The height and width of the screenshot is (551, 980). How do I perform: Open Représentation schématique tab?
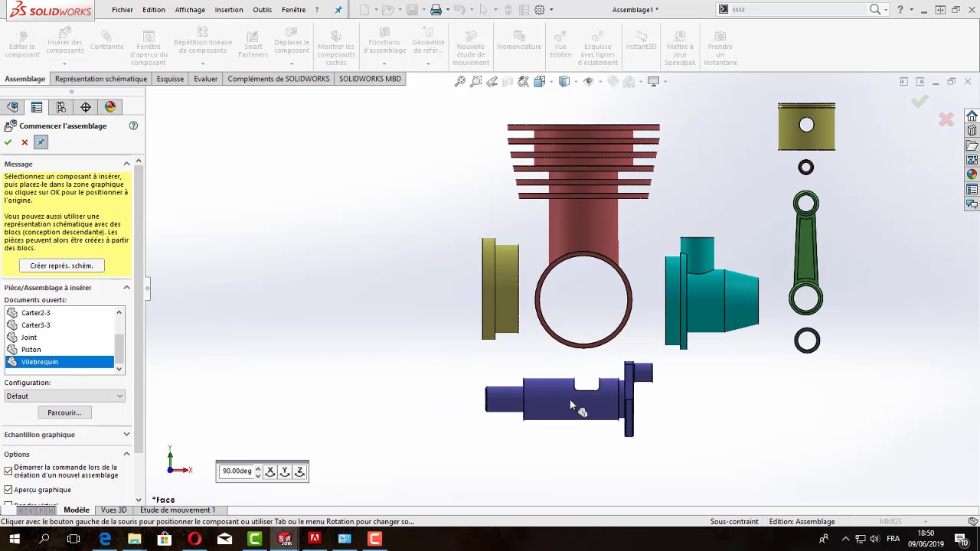coord(101,79)
